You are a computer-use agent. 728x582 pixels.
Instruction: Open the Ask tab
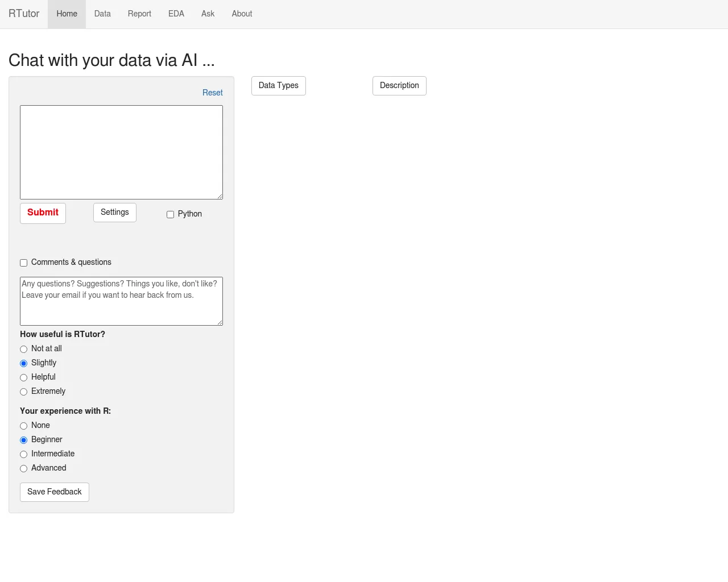[x=208, y=14]
